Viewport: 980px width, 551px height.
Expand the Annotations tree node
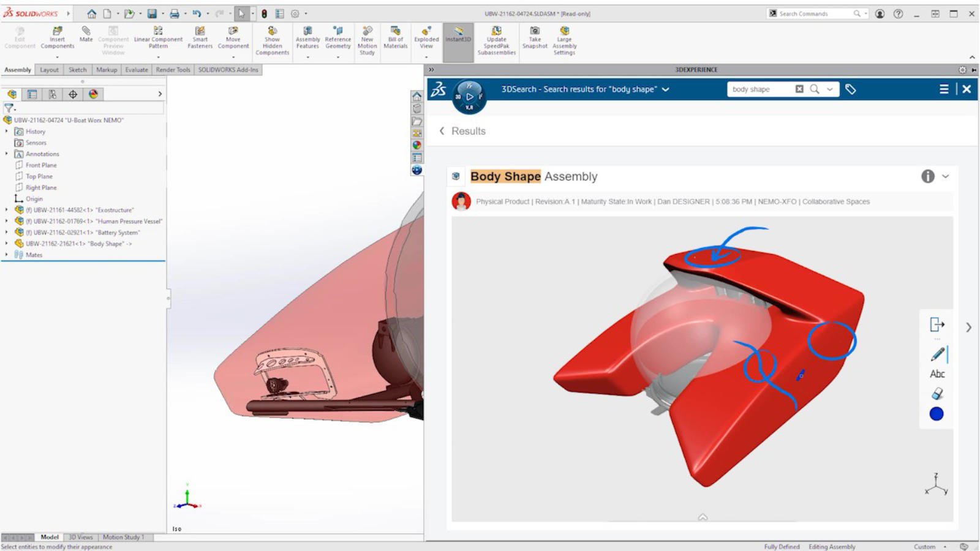(x=7, y=154)
